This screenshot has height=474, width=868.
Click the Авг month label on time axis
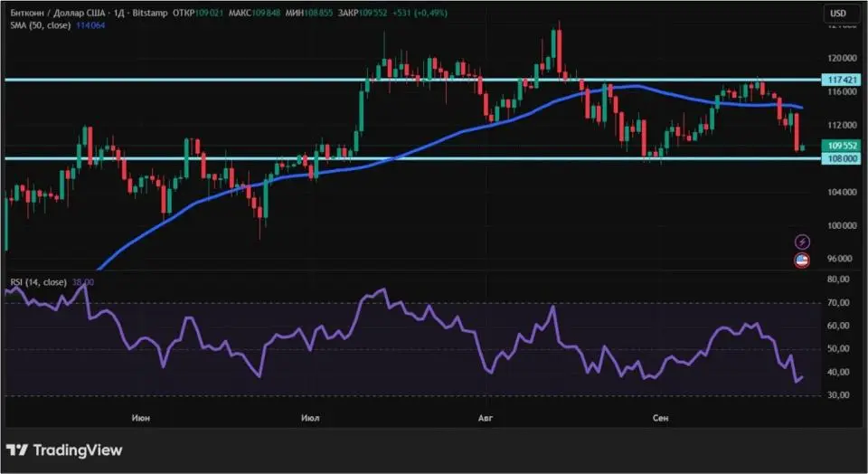click(x=485, y=418)
